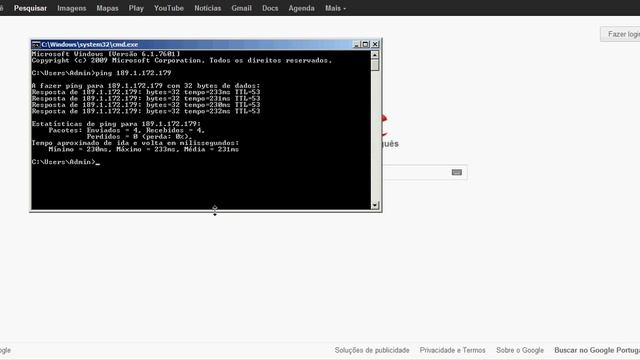This screenshot has height=360, width=640.
Task: Open the cmd.exe system menu icon
Action: 36,44
